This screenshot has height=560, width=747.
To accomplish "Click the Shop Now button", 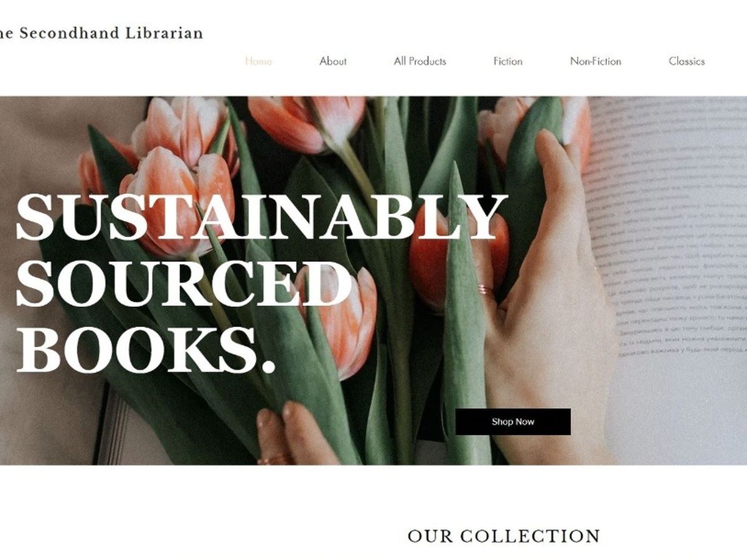I will 513,422.
